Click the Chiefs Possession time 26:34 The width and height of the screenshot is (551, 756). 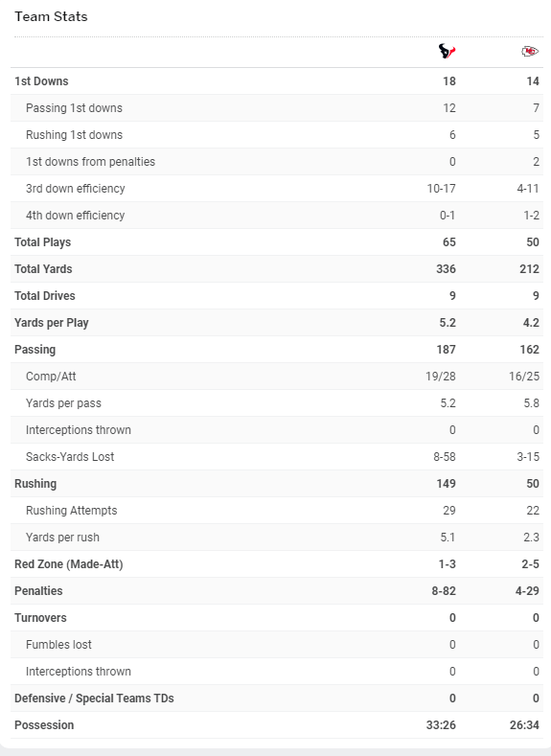[524, 725]
